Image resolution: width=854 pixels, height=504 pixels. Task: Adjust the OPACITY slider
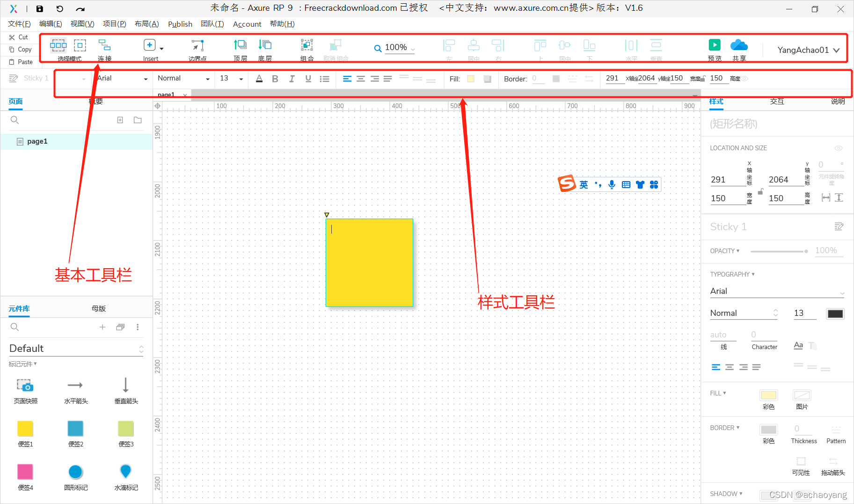pyautogui.click(x=779, y=251)
